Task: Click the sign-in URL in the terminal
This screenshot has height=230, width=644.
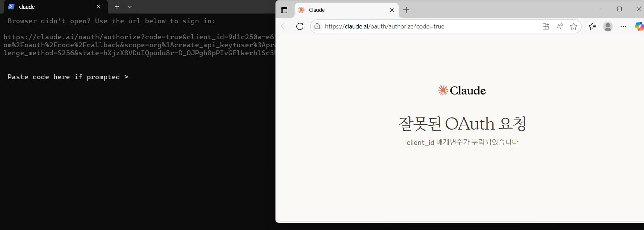Action: (139, 45)
